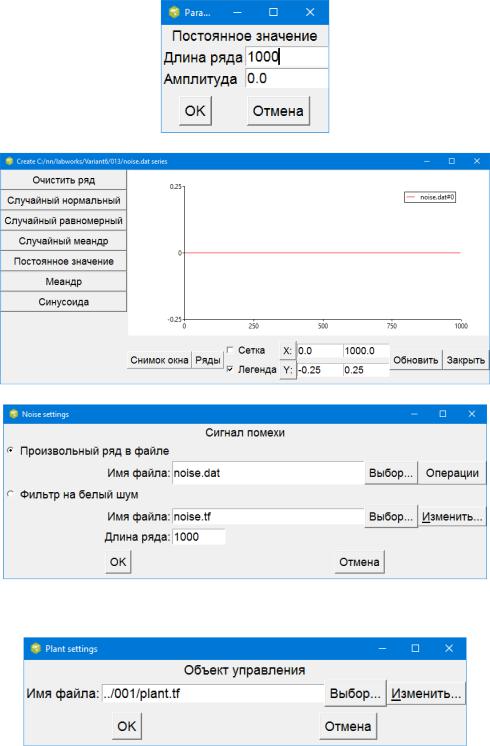Click Выбор... in Plant settings
Screen dimensions: 490x746
coord(355,694)
